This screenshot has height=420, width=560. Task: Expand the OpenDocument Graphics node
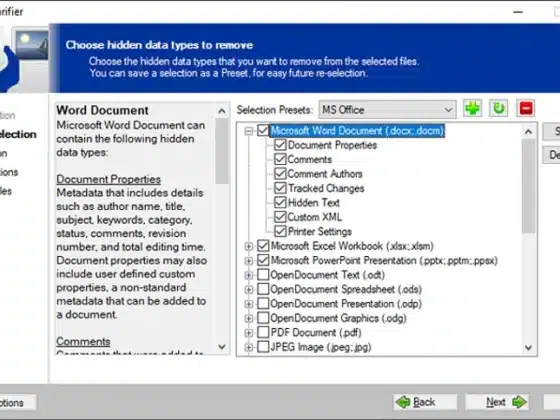pyautogui.click(x=249, y=318)
